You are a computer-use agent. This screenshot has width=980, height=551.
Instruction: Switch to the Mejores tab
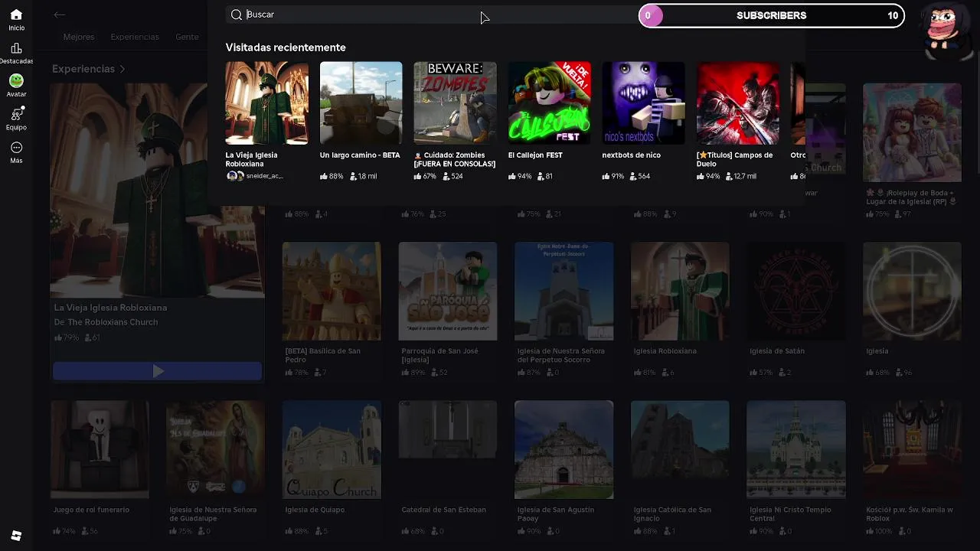[x=79, y=37]
